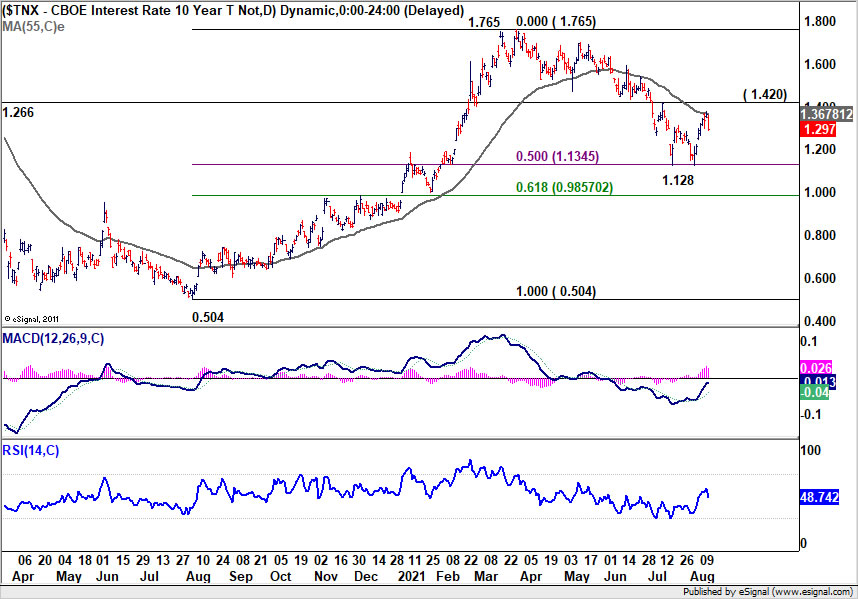858x599 pixels.
Task: Click the Mar month label on time axis
Action: 486,577
